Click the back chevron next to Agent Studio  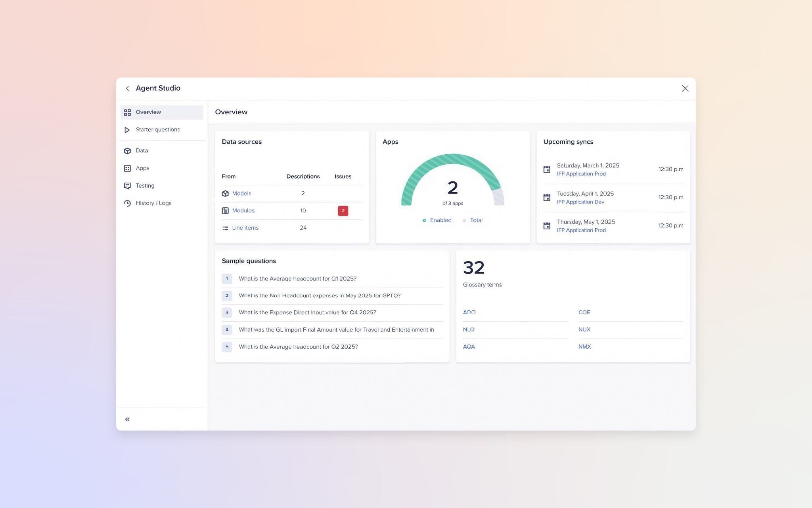tap(127, 88)
